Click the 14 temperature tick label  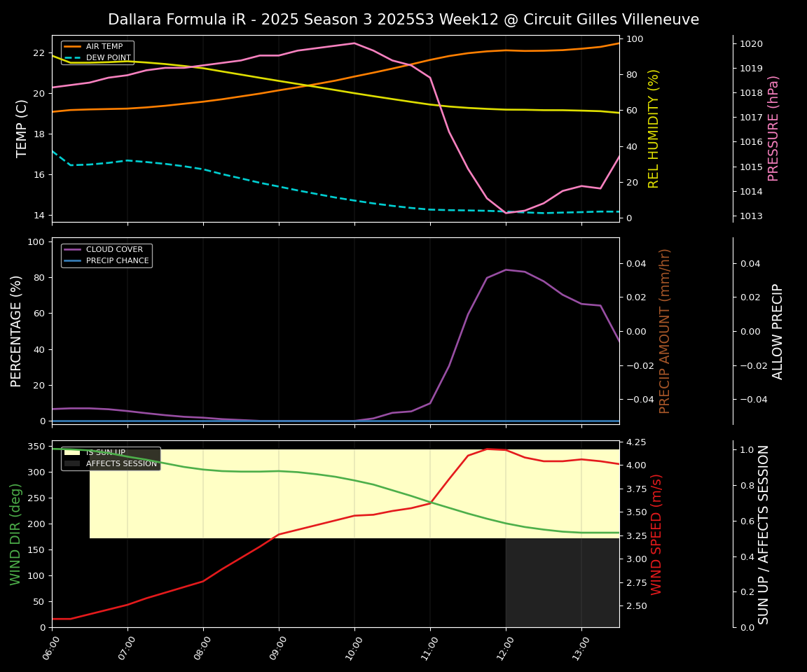pos(39,216)
